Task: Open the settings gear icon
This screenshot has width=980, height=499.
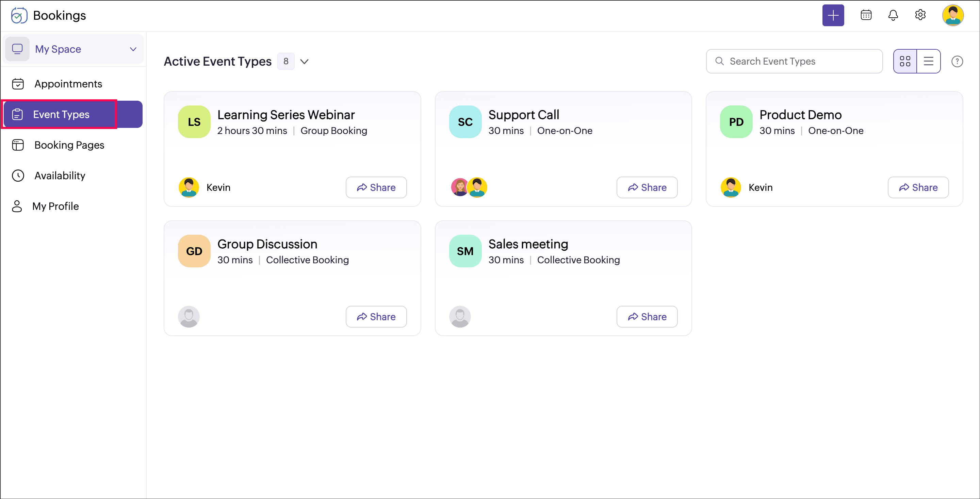Action: (920, 15)
